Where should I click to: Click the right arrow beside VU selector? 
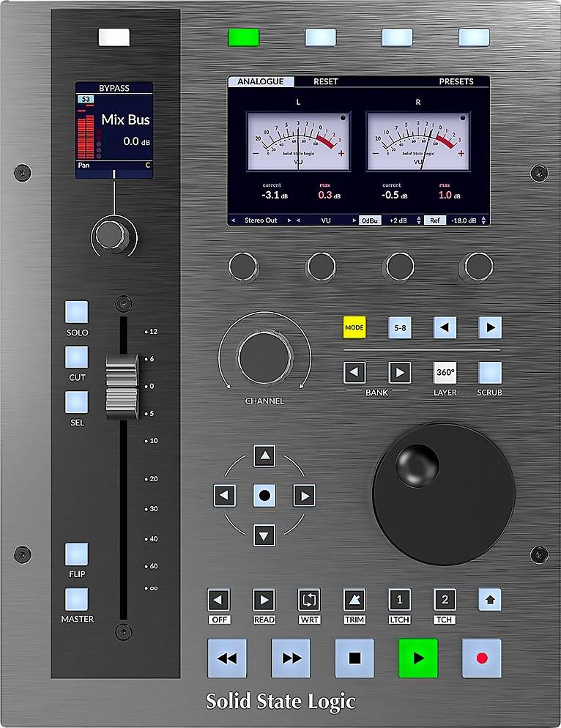(354, 220)
